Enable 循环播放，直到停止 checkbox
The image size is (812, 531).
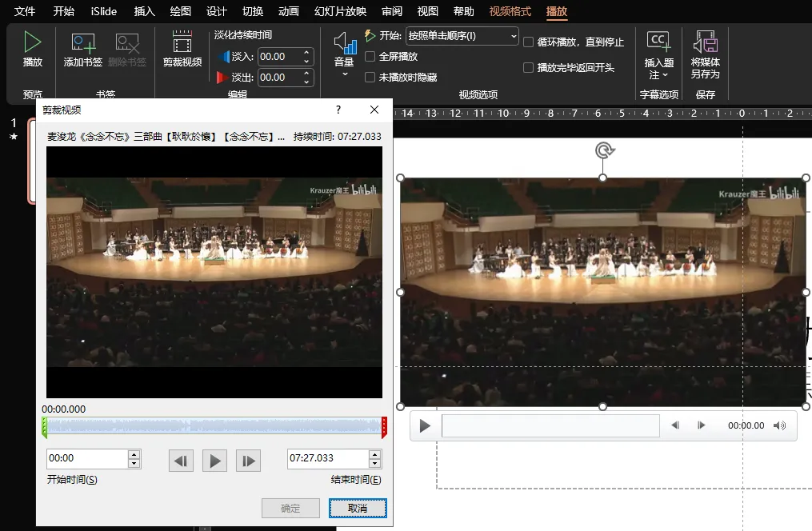[528, 42]
